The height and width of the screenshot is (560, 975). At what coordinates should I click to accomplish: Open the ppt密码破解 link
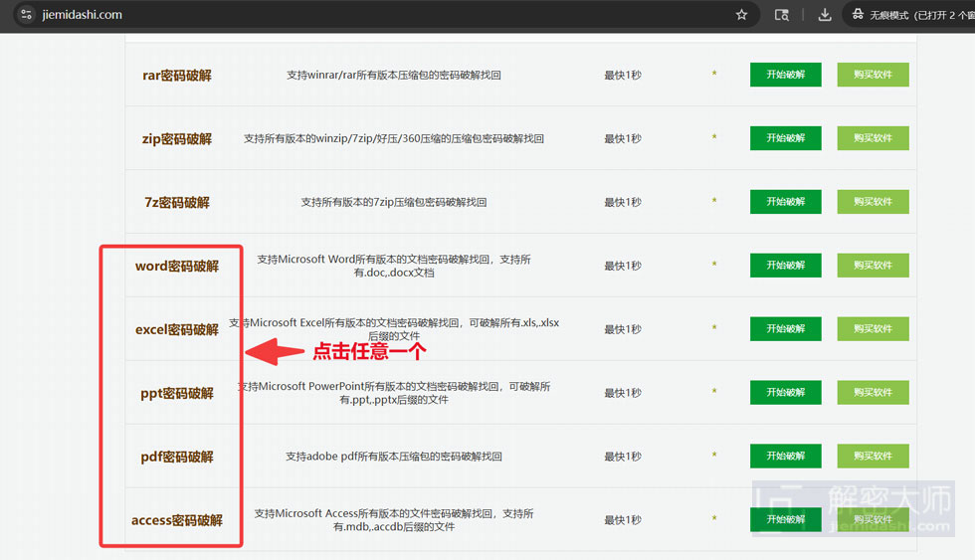point(177,394)
